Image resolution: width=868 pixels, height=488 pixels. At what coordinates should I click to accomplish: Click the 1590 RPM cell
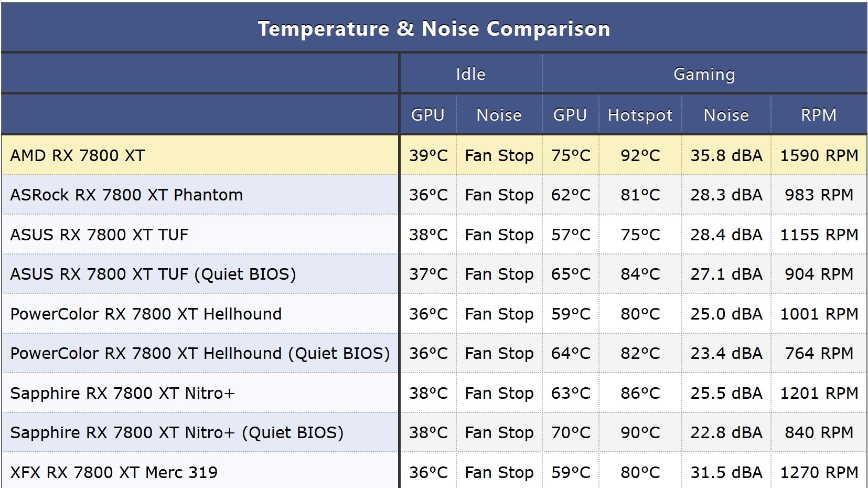pyautogui.click(x=819, y=155)
